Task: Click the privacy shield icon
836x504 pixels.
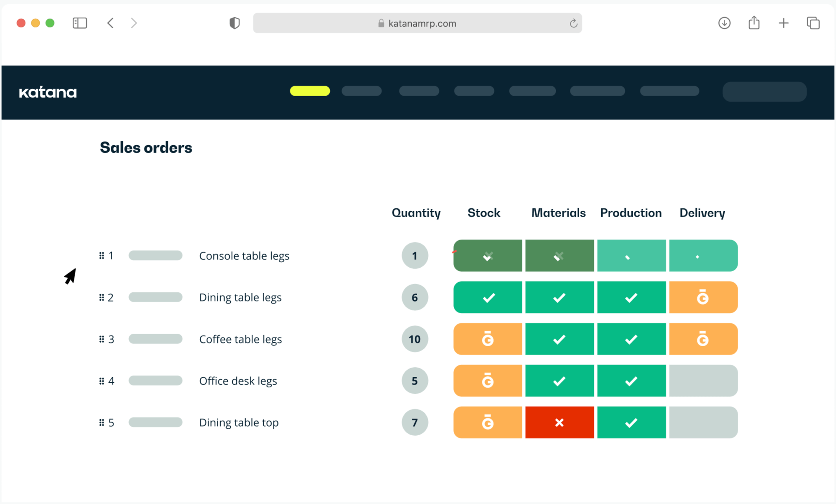Action: coord(234,23)
